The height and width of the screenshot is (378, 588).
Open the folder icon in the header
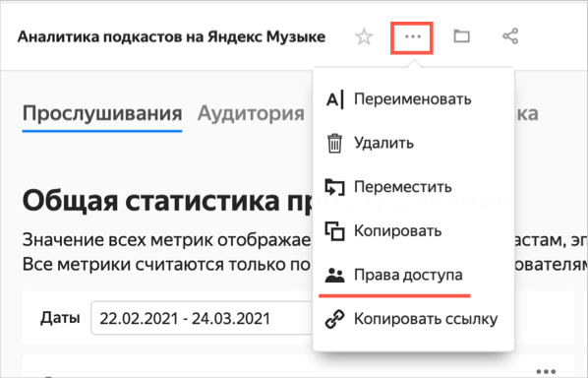pyautogui.click(x=461, y=36)
